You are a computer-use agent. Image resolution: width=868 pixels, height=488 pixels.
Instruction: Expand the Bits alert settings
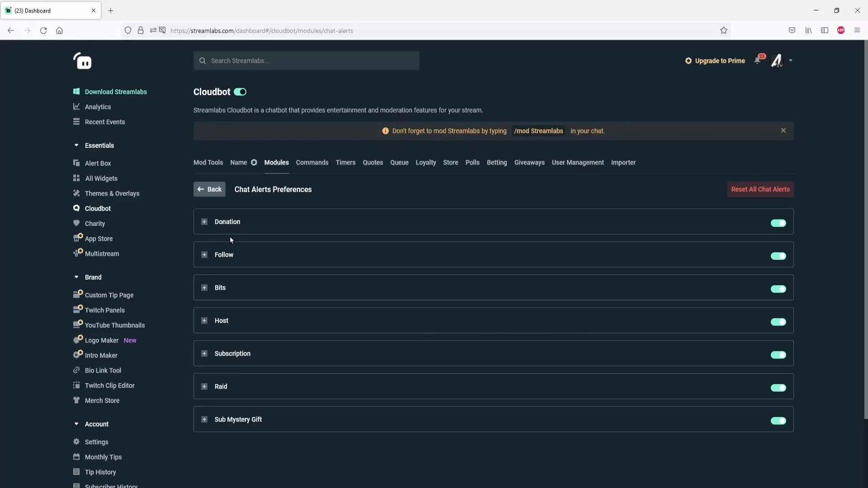point(204,287)
